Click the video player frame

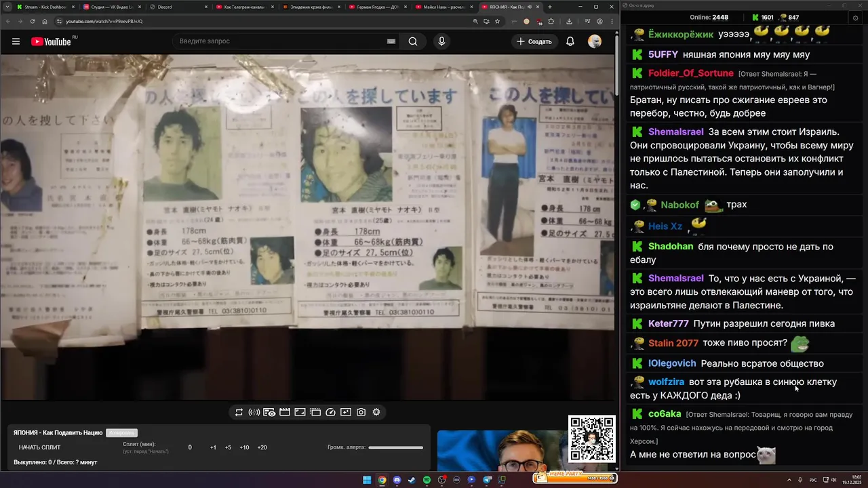point(307,227)
